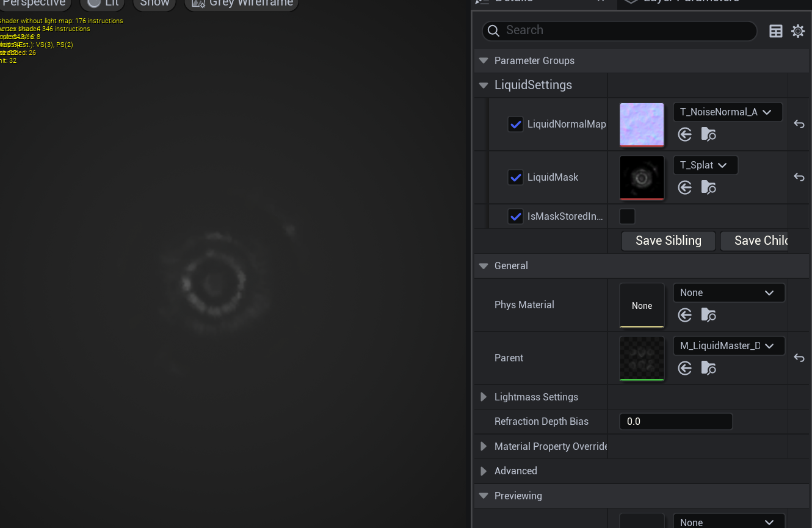Click the LiquidMask texture thumbnail

tap(642, 178)
